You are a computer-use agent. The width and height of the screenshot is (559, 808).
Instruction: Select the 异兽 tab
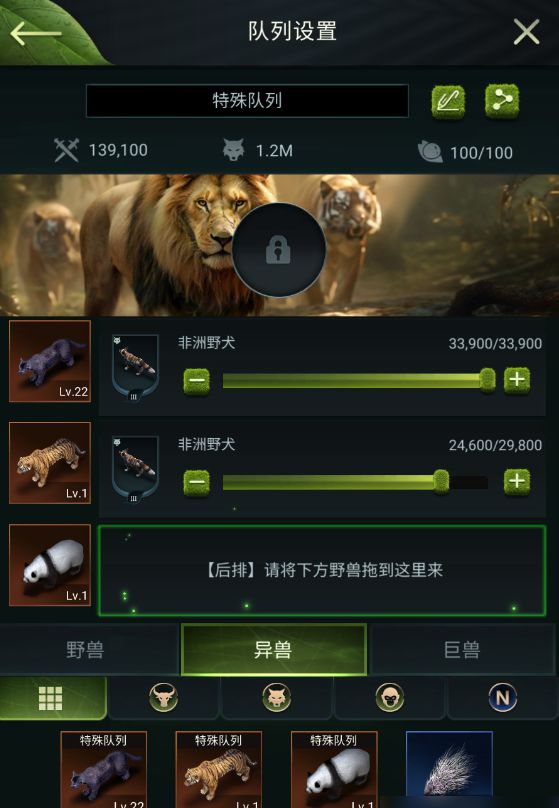[x=274, y=650]
